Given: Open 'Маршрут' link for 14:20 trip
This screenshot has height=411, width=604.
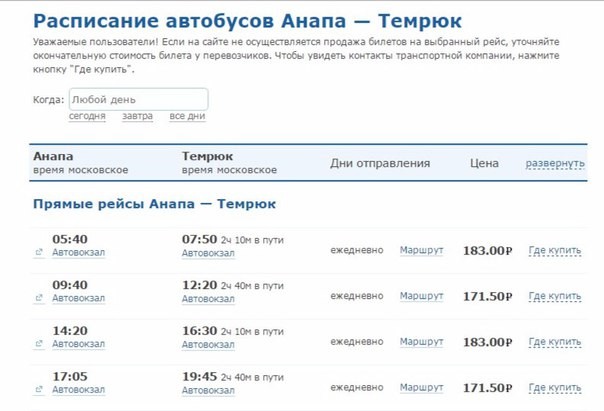Looking at the screenshot, I should [421, 342].
